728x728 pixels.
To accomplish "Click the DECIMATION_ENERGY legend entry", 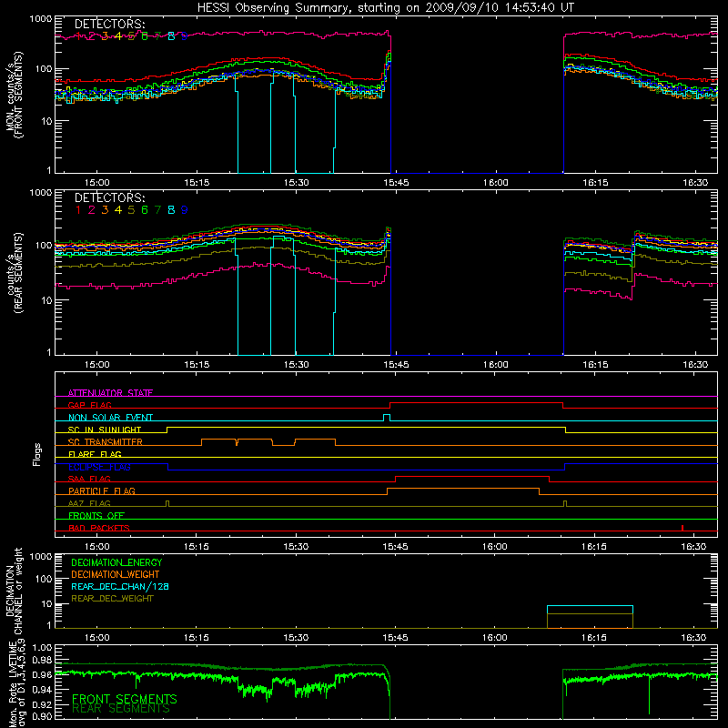I will click(116, 562).
